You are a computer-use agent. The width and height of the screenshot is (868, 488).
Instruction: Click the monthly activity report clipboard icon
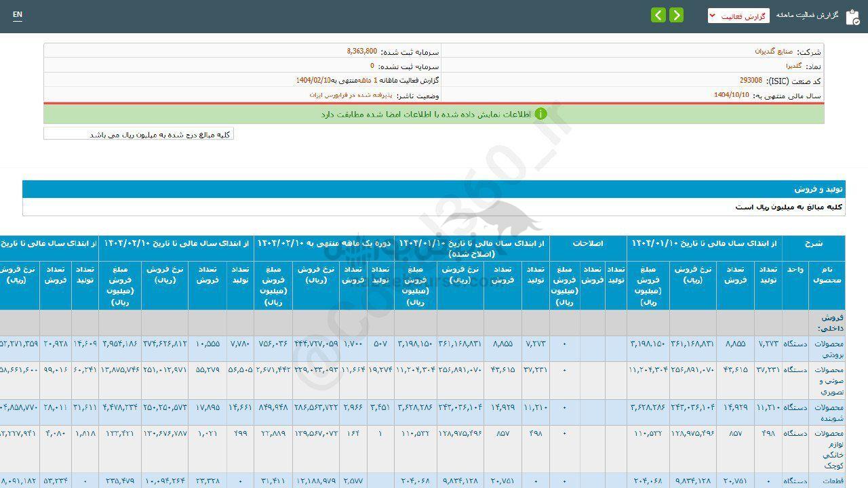(852, 17)
